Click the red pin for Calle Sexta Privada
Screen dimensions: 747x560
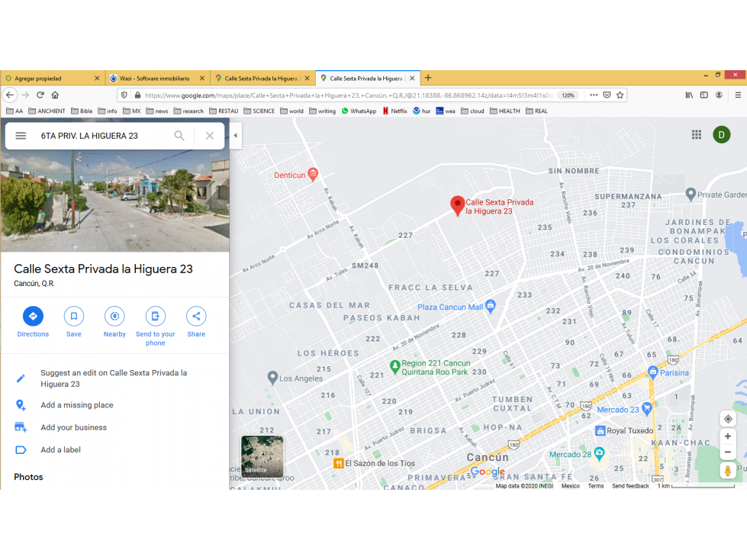tap(457, 206)
